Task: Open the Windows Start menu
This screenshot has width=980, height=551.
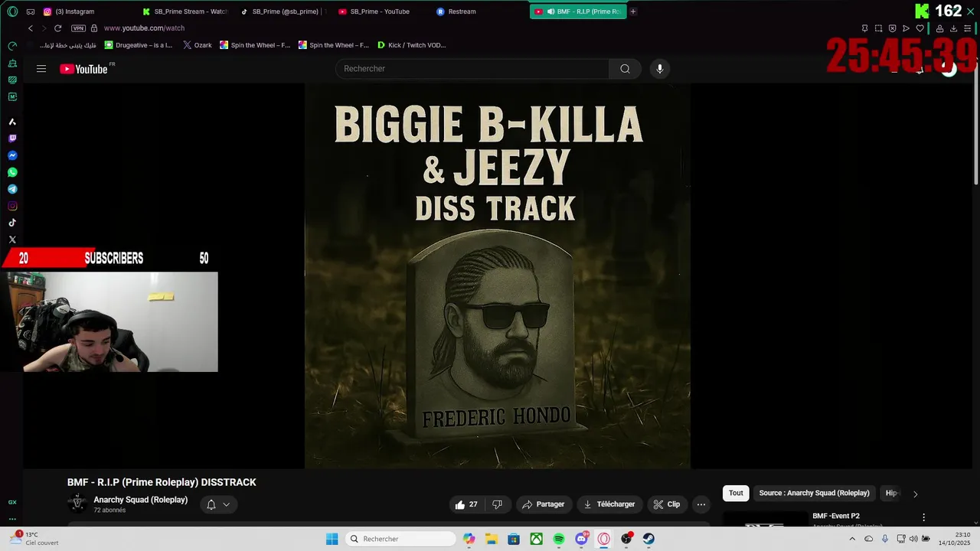Action: point(332,539)
